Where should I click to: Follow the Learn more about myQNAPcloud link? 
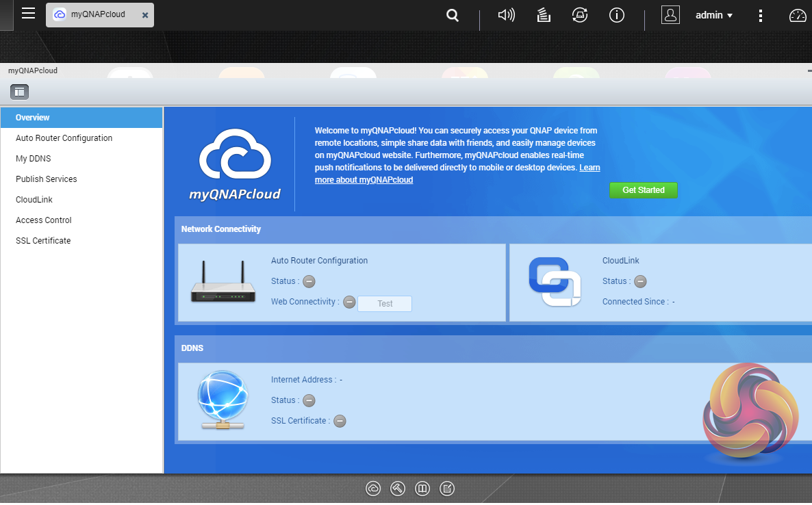(364, 180)
